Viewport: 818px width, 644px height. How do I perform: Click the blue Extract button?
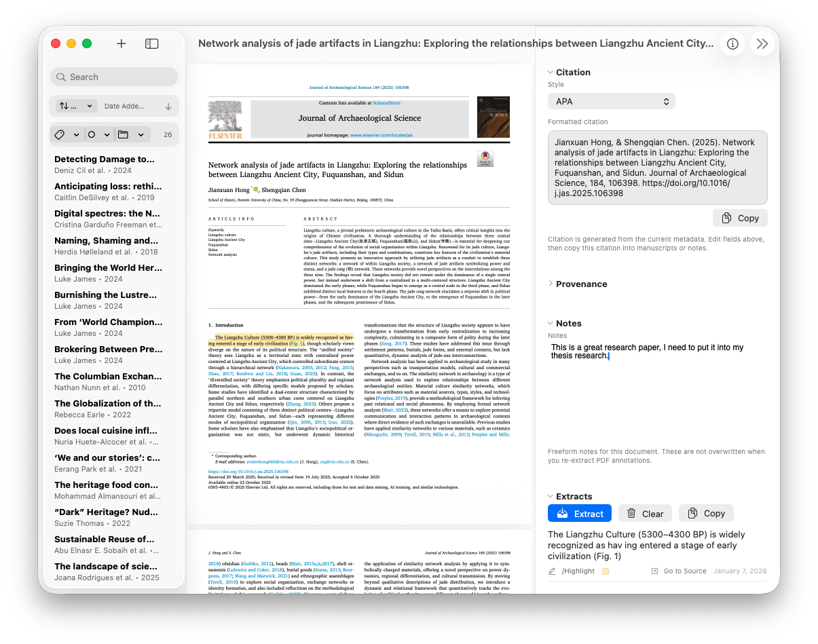coord(579,513)
